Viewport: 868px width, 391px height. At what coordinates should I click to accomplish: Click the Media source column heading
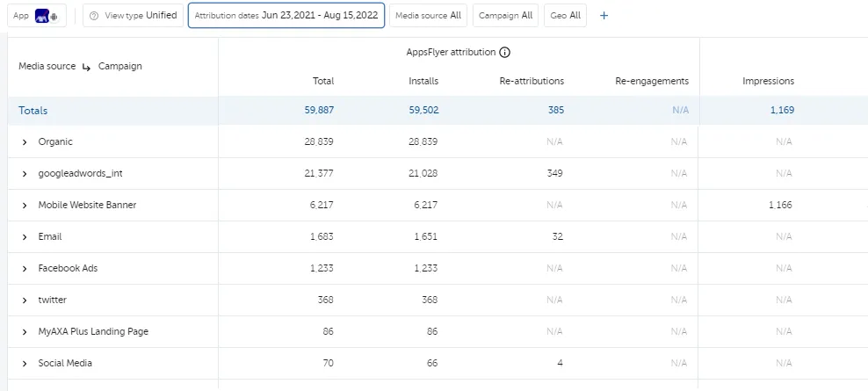[47, 66]
